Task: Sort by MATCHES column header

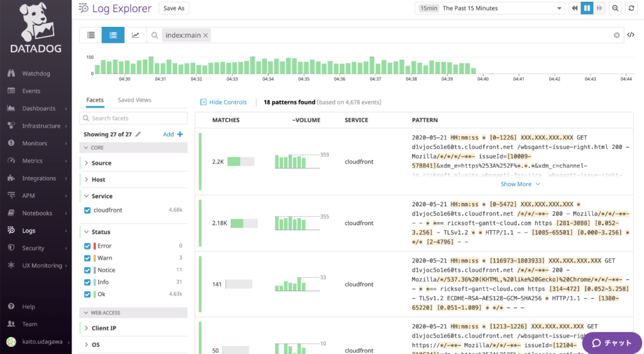Action: 226,120
